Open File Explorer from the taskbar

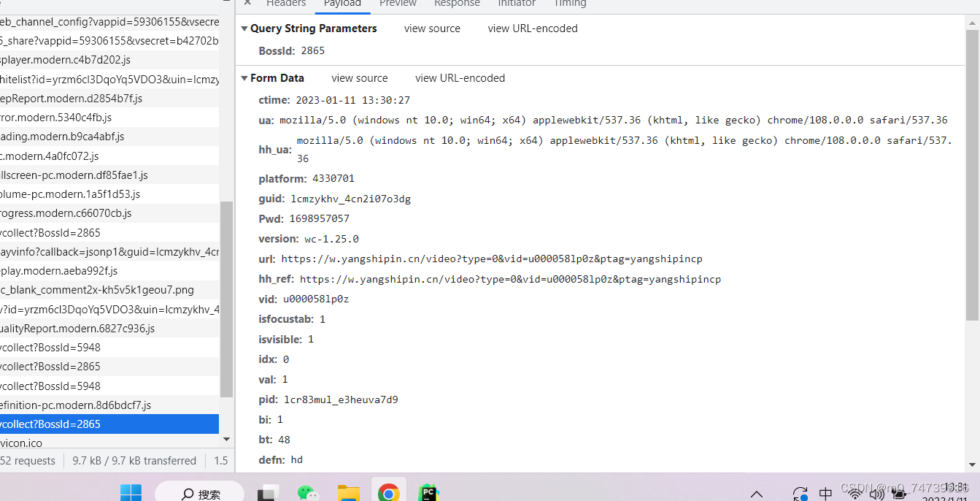[x=349, y=494]
